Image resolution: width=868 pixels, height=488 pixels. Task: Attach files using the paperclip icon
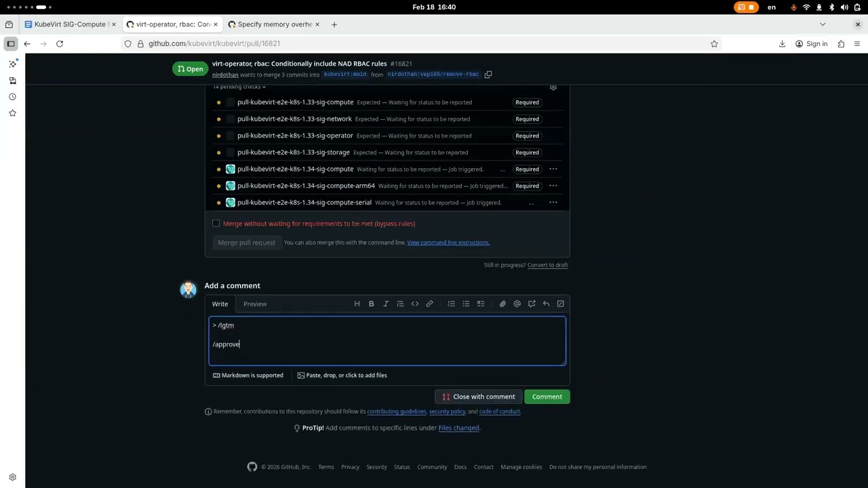click(502, 304)
